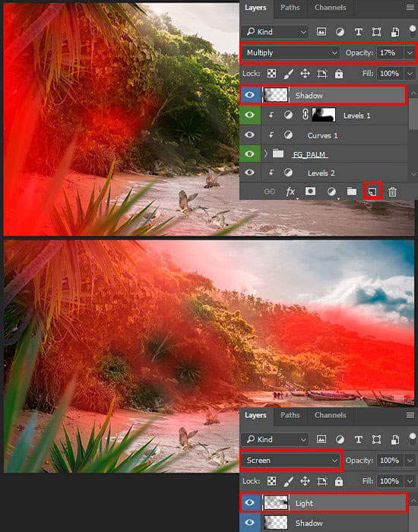The width and height of the screenshot is (418, 532).
Task: Add new adjustment layer from footer icon
Action: click(x=331, y=192)
